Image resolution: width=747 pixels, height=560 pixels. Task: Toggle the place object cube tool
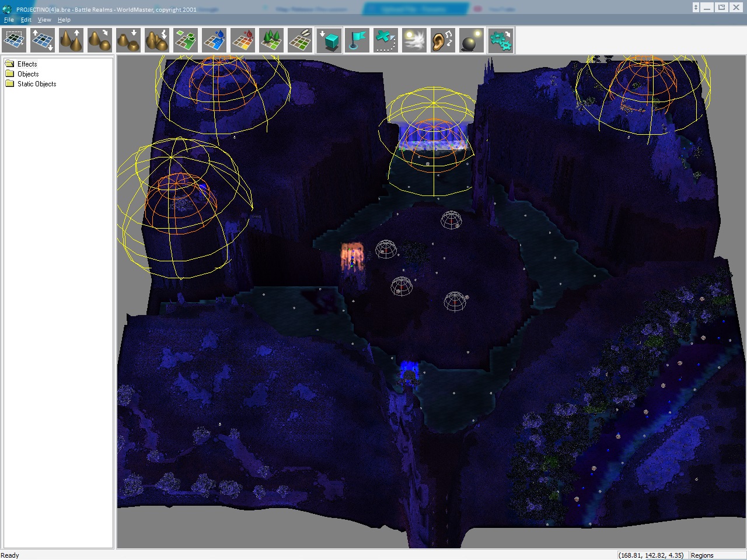(x=329, y=40)
